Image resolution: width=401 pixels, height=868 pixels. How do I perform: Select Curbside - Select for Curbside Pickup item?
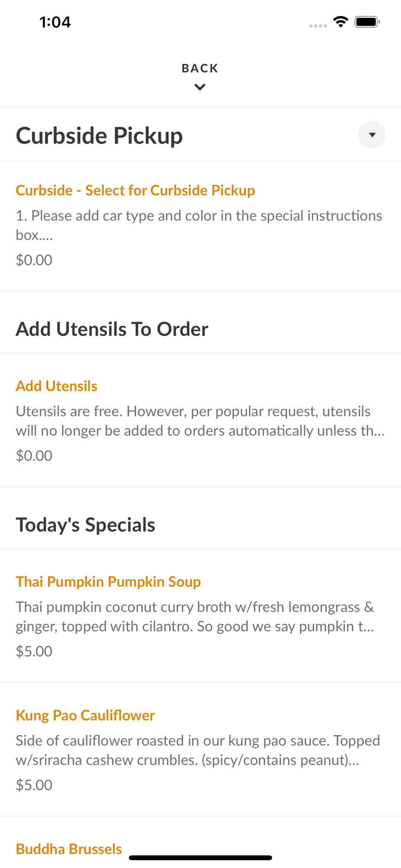[x=200, y=226]
